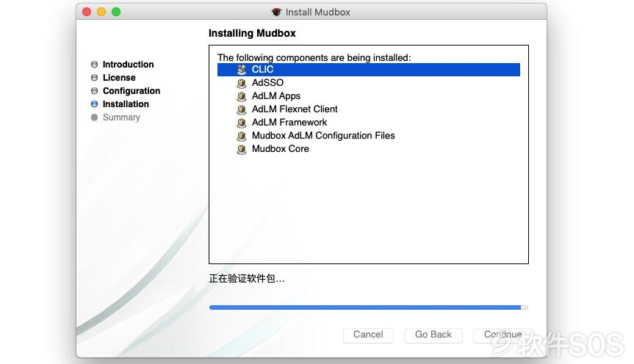Select the CLIC component row
The width and height of the screenshot is (634, 364).
pyautogui.click(x=368, y=70)
